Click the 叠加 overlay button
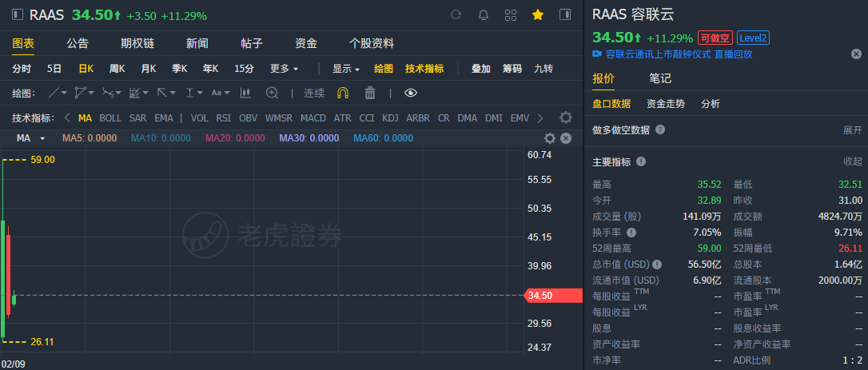The height and width of the screenshot is (370, 868). tap(481, 69)
